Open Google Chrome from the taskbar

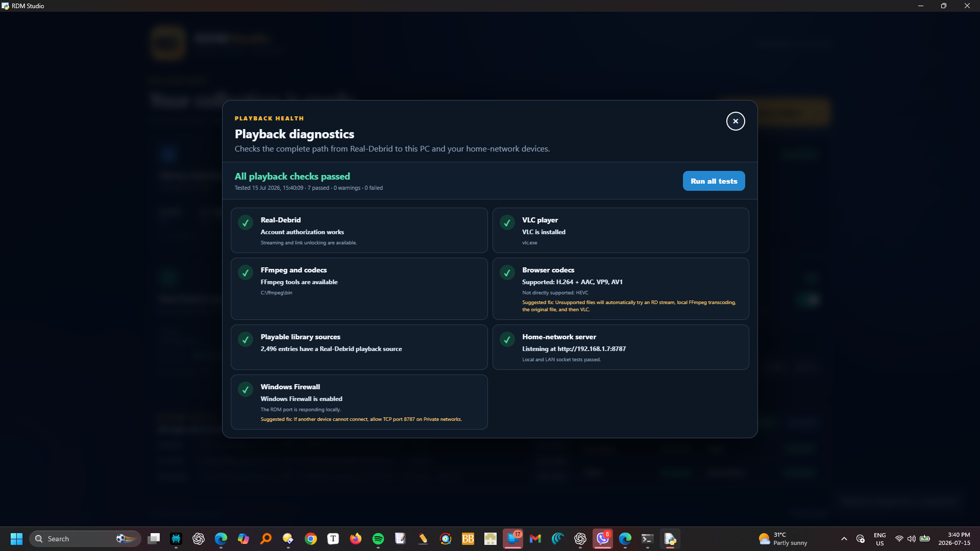(311, 539)
